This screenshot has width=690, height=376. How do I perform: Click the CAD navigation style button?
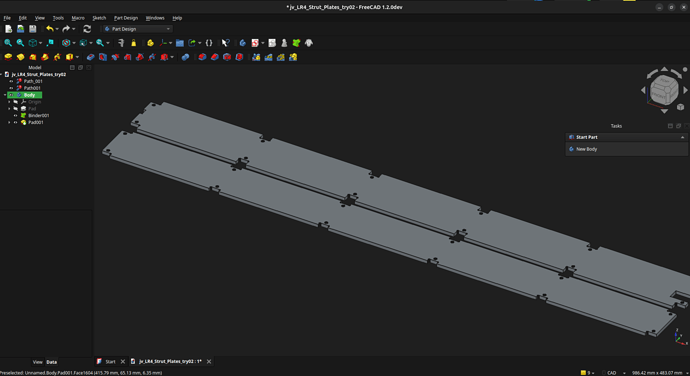pos(612,373)
